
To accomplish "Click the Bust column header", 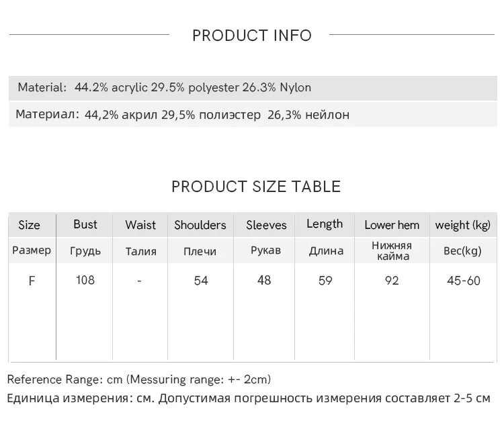I will (x=85, y=224).
